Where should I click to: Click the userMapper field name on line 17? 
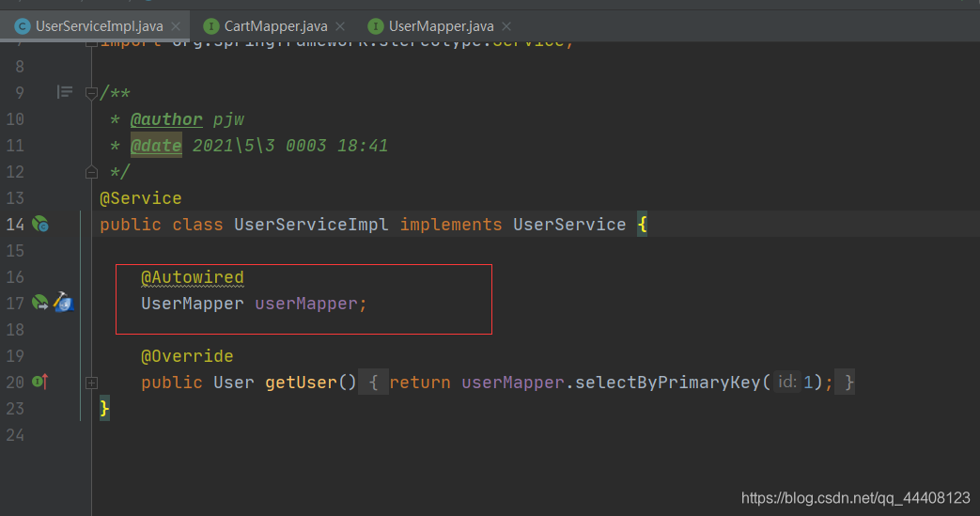pos(306,304)
